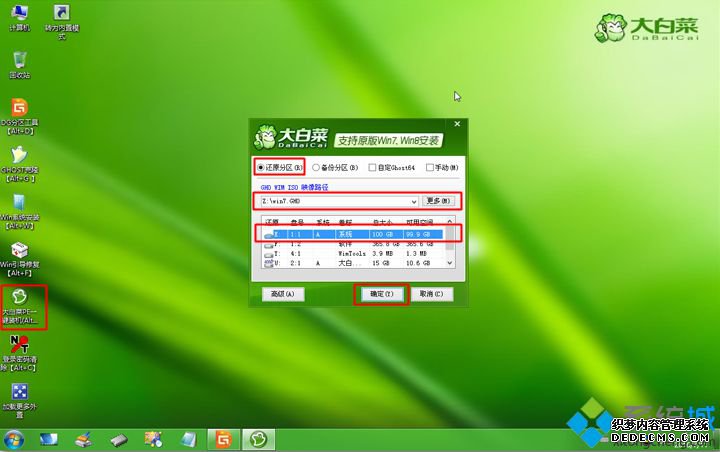Click the 总大小 column header

[x=382, y=222]
